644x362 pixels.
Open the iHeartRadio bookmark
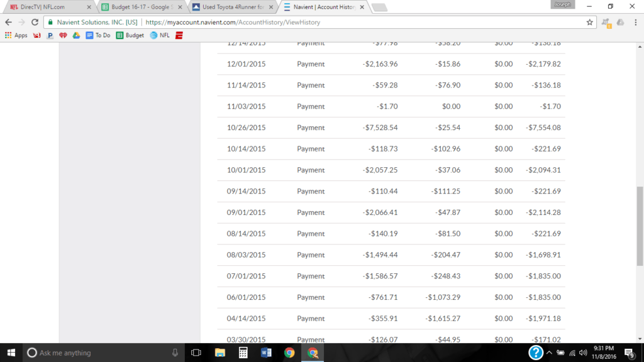click(63, 35)
